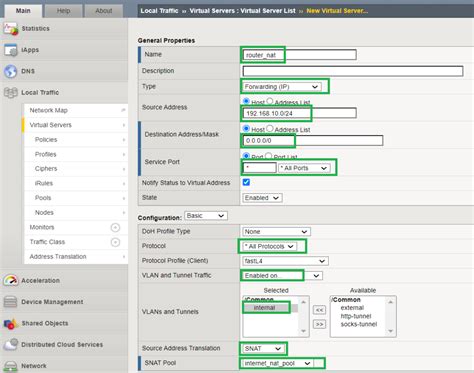Screen dimensions: 474x373
Task: Open the SNAT Pool dropdown
Action: [x=278, y=363]
